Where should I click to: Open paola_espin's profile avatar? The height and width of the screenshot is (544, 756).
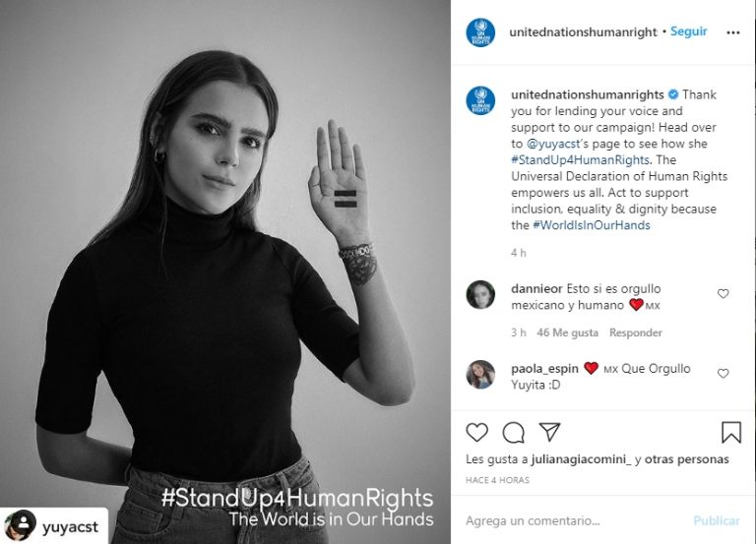click(x=480, y=374)
